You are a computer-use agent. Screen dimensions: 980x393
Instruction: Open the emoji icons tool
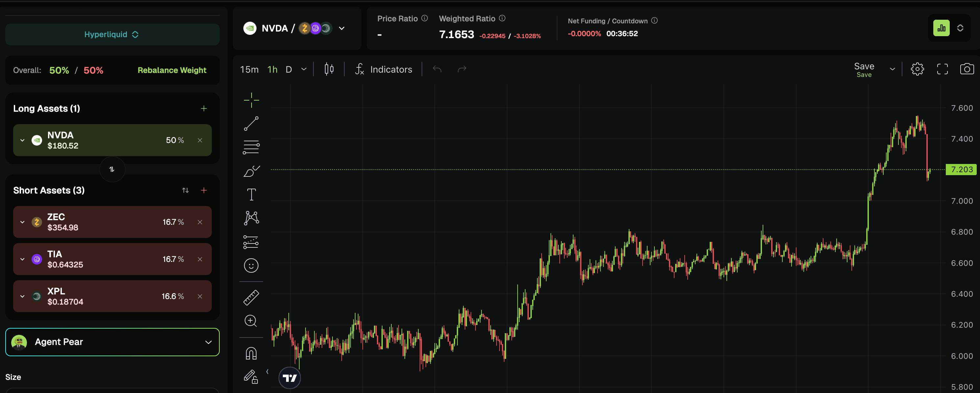click(251, 265)
